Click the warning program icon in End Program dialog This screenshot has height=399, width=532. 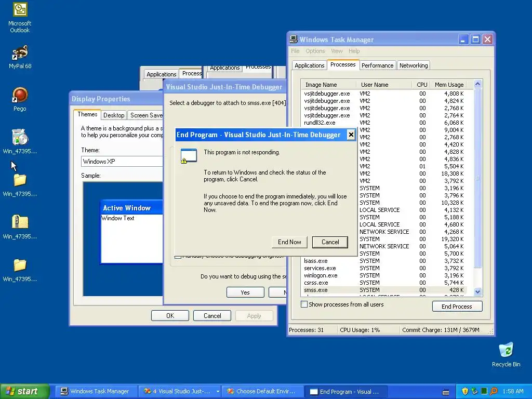[189, 156]
